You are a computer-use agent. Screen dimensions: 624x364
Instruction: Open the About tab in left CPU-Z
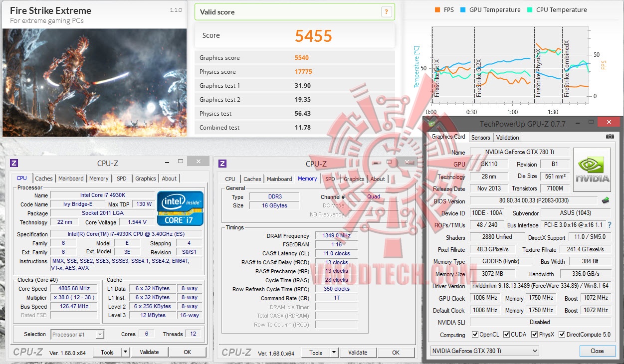(x=169, y=179)
